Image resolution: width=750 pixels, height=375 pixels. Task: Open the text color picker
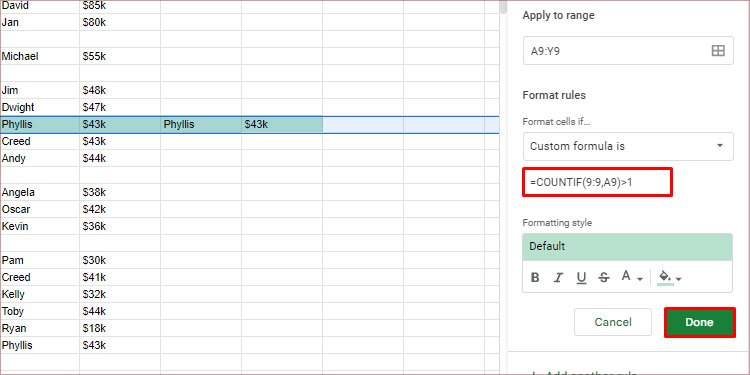pyautogui.click(x=631, y=277)
